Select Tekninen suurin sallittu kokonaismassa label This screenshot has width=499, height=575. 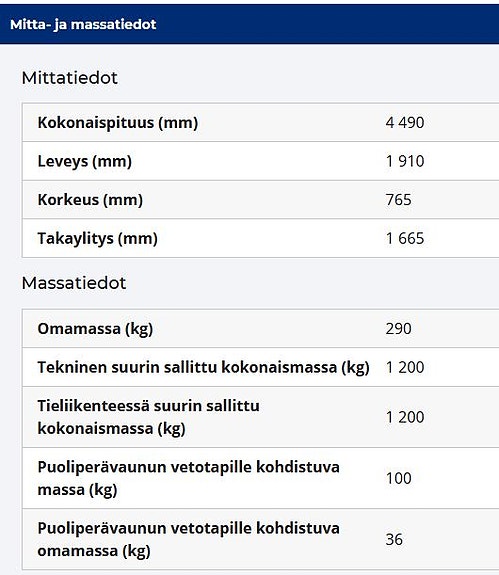(x=203, y=367)
